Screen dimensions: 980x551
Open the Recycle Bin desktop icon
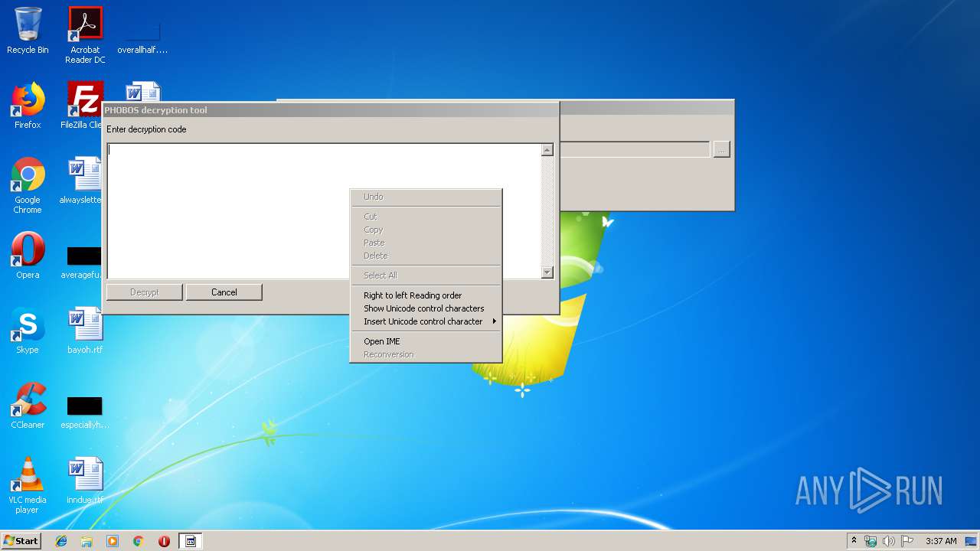tap(28, 31)
